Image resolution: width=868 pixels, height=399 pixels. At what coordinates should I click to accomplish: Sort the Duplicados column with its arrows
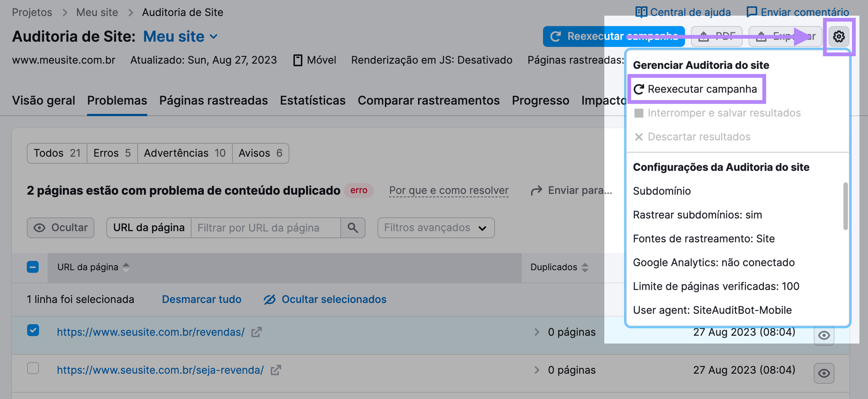pyautogui.click(x=585, y=267)
